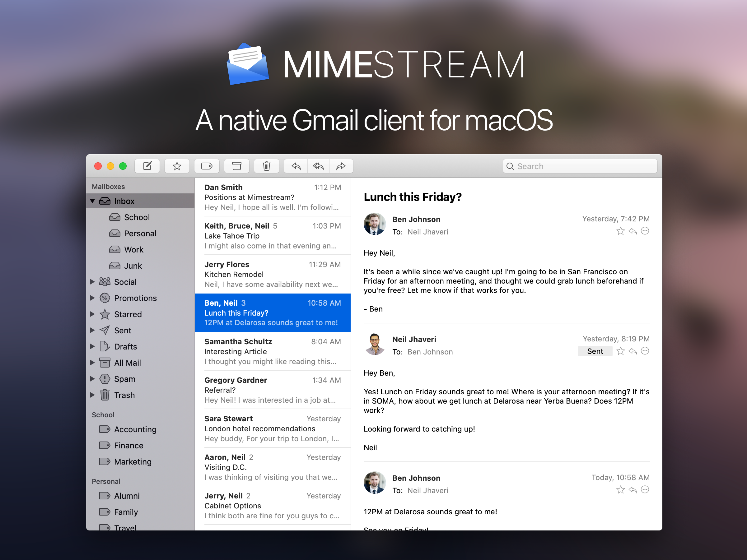Star Ben Johnson's 10:58 AM message

click(x=620, y=490)
